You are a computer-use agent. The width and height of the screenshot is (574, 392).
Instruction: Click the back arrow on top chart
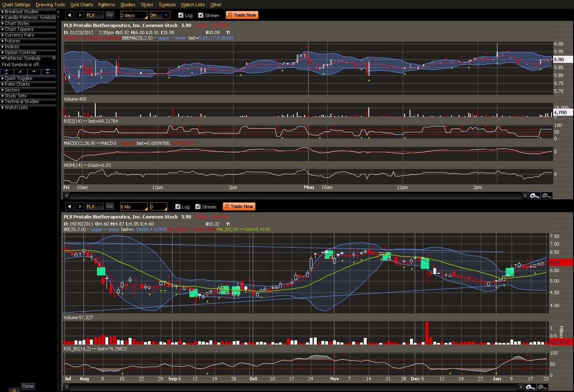click(x=70, y=15)
